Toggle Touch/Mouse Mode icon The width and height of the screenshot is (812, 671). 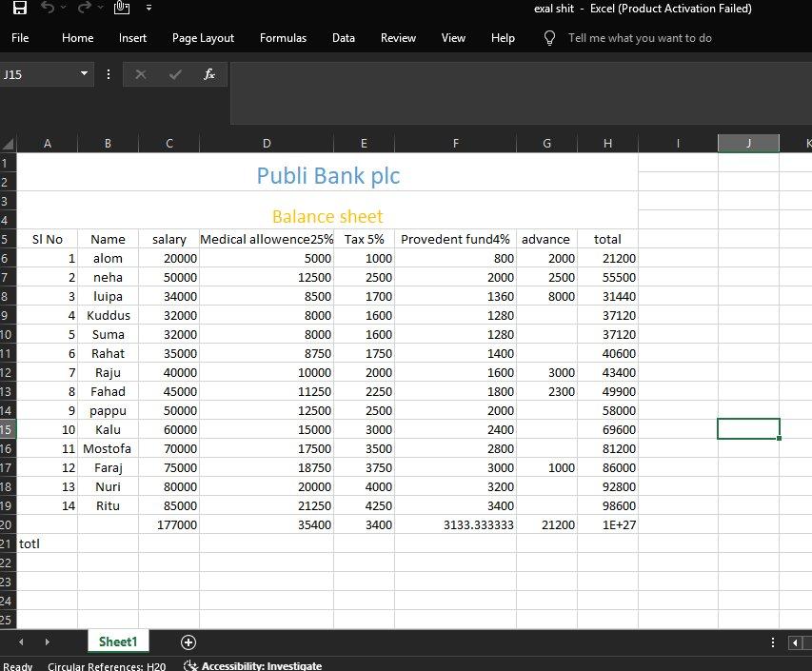pos(122,8)
